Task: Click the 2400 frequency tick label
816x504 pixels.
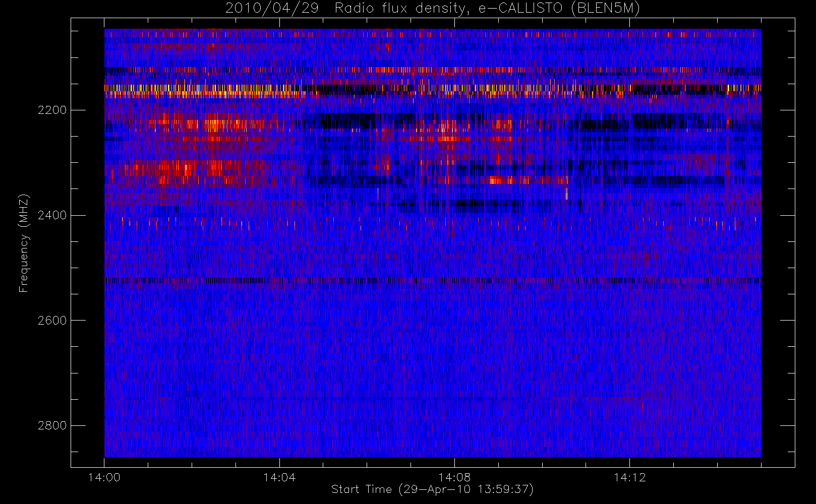Action: coord(52,215)
